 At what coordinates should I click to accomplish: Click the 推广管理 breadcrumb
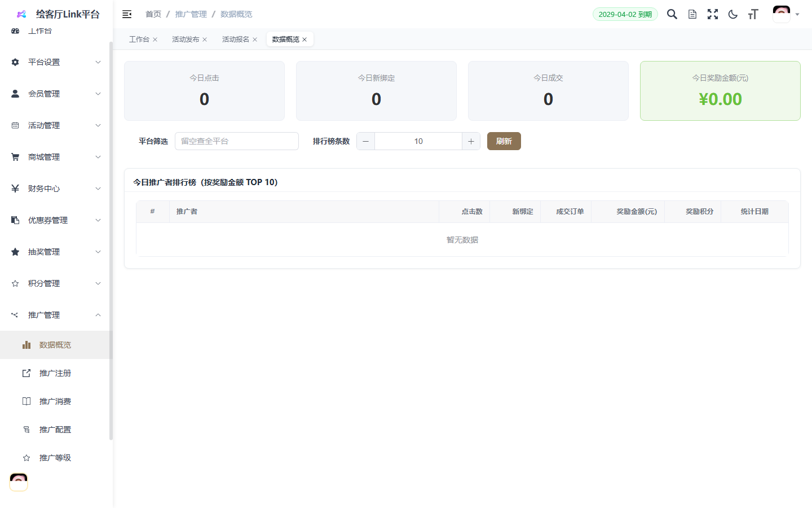point(191,14)
